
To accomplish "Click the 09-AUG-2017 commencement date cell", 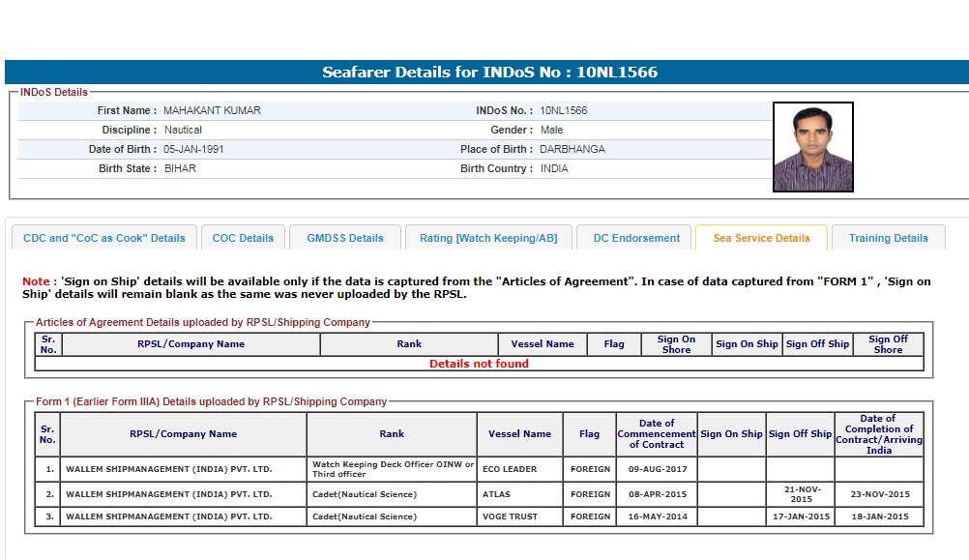I will (657, 469).
